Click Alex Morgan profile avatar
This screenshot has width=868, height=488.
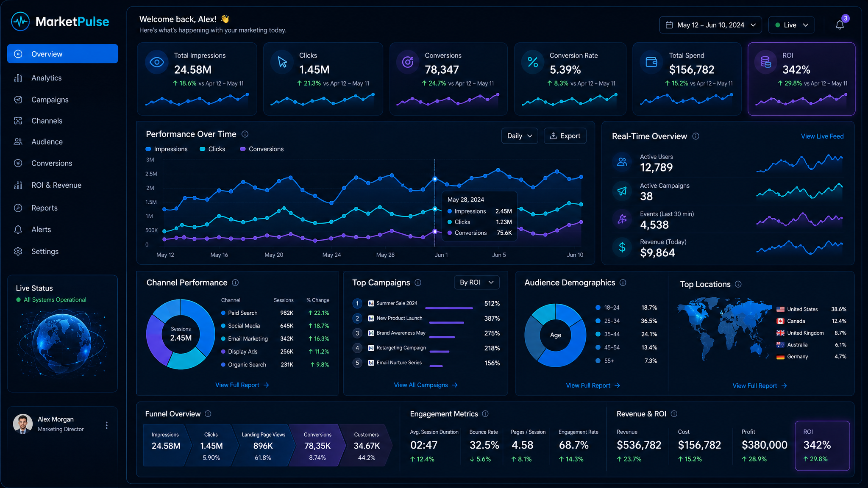(x=23, y=424)
